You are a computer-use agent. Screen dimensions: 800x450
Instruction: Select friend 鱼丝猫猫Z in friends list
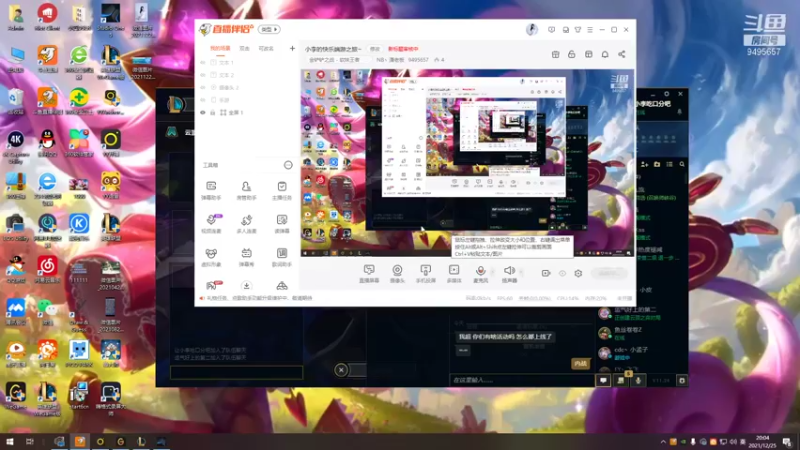(640, 333)
